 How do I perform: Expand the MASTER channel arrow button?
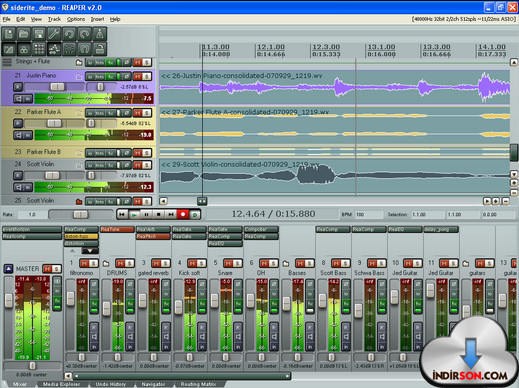pos(9,269)
